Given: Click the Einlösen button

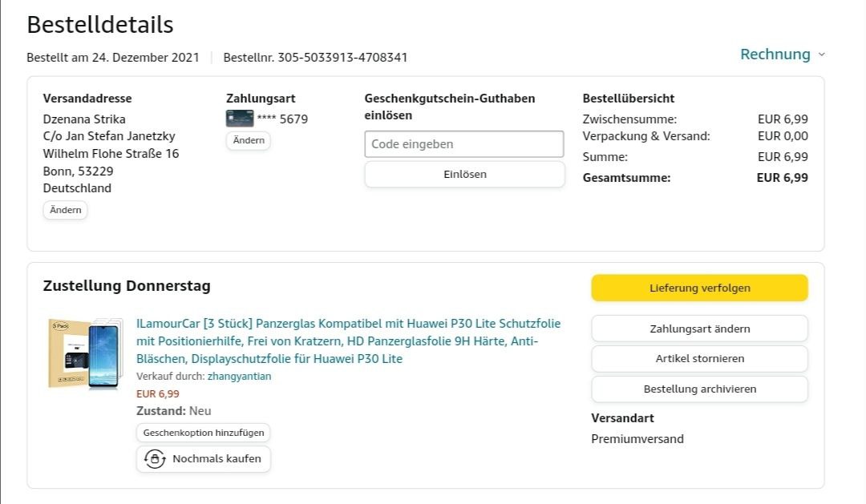Looking at the screenshot, I should (464, 174).
